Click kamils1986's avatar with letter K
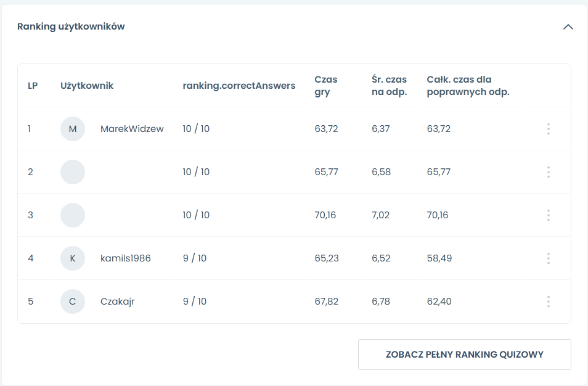 pyautogui.click(x=73, y=258)
